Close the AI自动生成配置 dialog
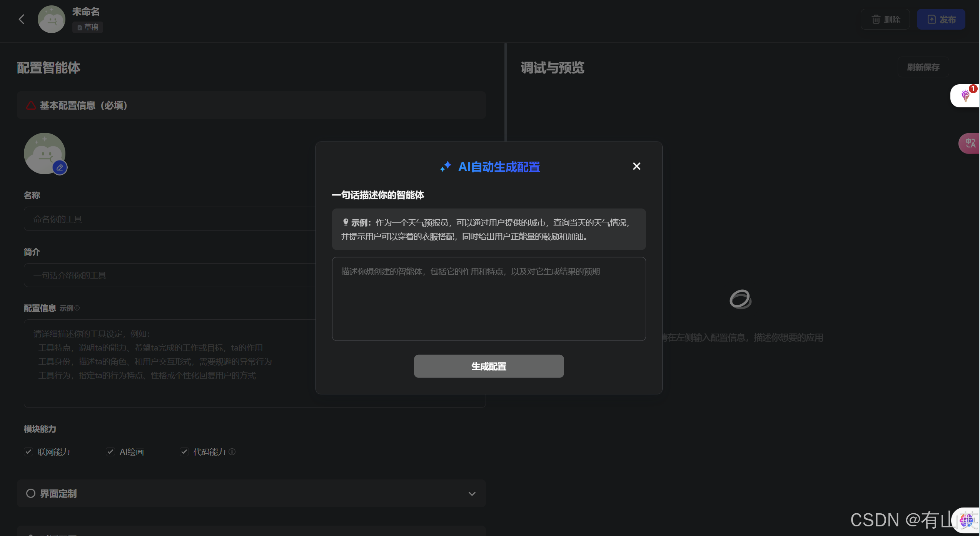980x536 pixels. [636, 166]
